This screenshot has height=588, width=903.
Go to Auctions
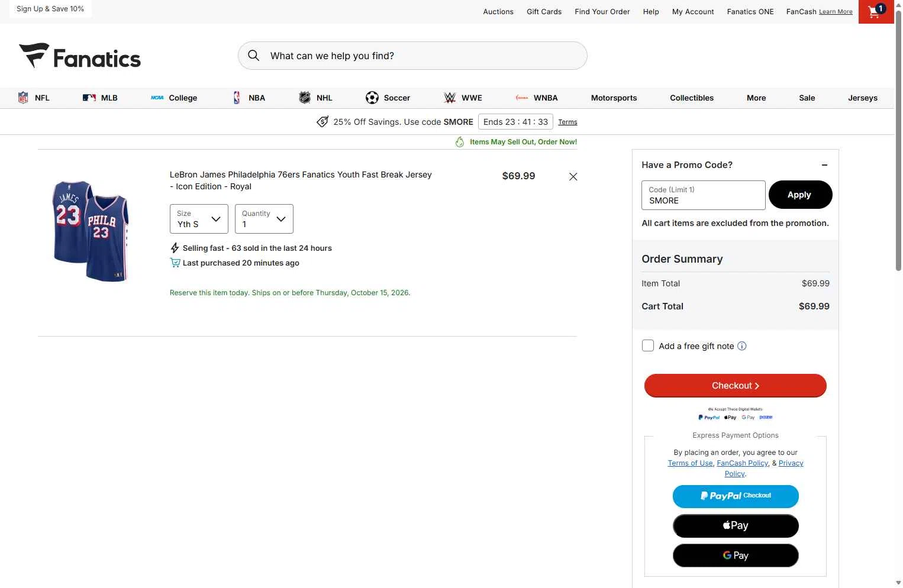pos(498,11)
